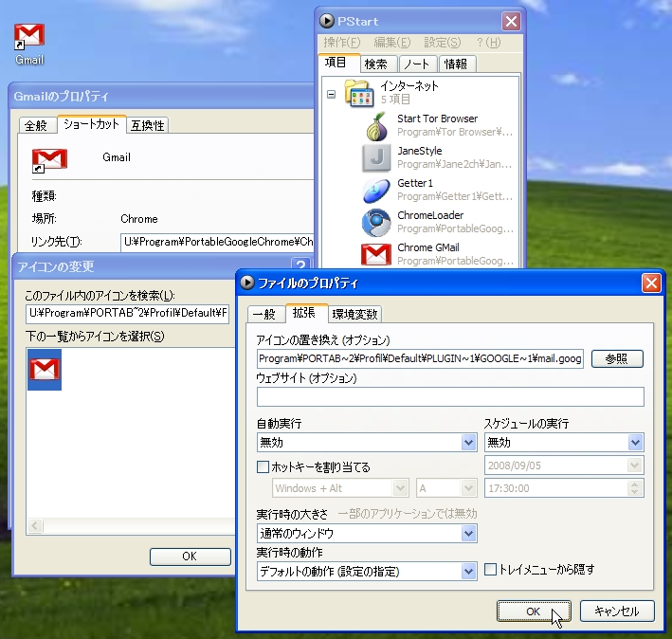
Task: Click the JaneStyle J icon
Action: (376, 157)
